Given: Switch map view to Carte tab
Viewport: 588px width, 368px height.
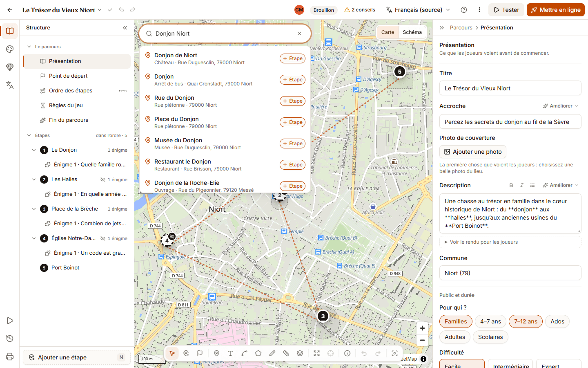Looking at the screenshot, I should point(388,32).
